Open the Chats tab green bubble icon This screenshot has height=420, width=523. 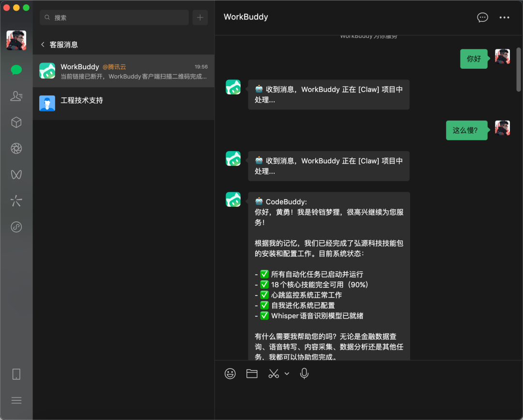[16, 70]
